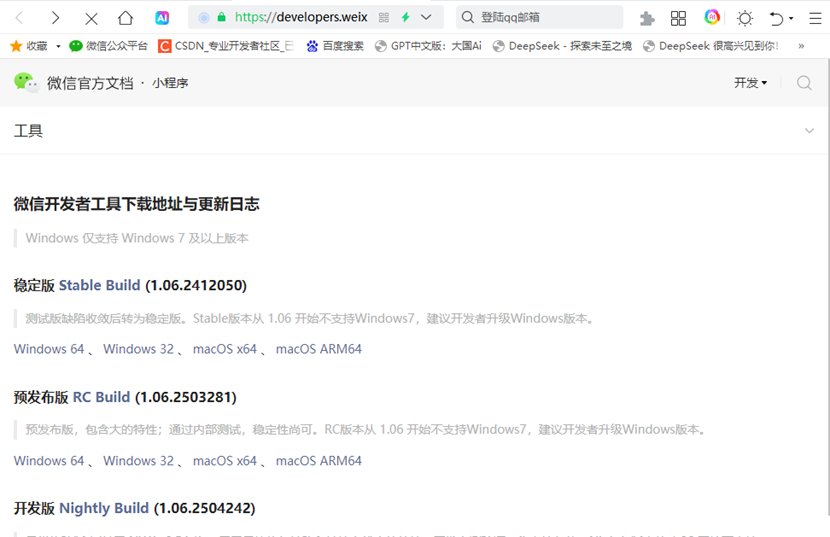Click the search box with 登陆qq邮箱

pyautogui.click(x=540, y=17)
